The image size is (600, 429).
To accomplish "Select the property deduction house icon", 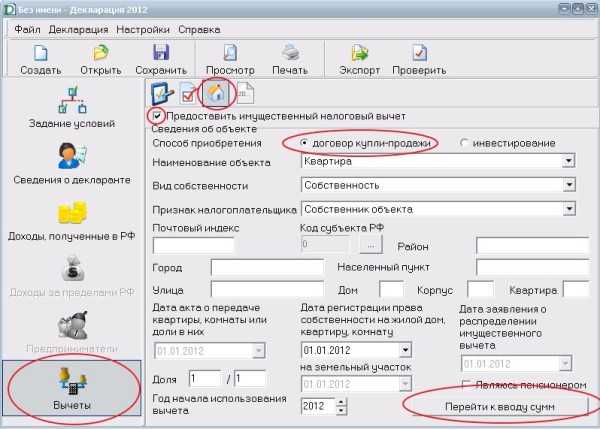I will (216, 93).
